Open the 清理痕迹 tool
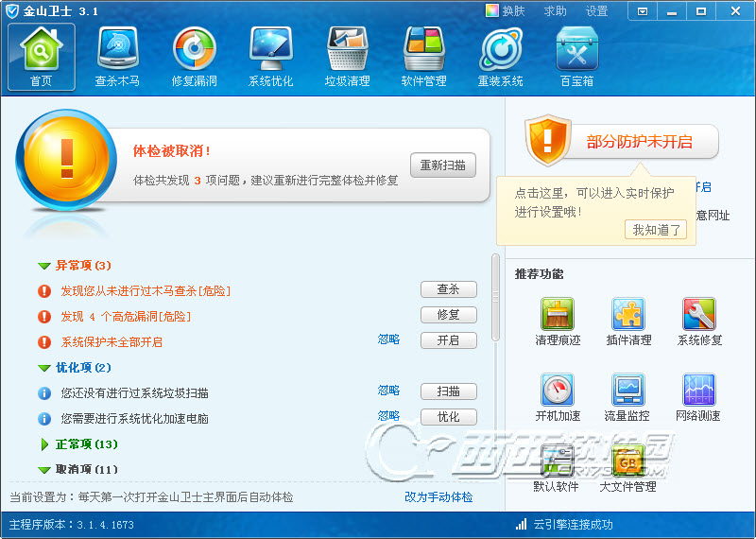The width and height of the screenshot is (756, 539). [558, 322]
